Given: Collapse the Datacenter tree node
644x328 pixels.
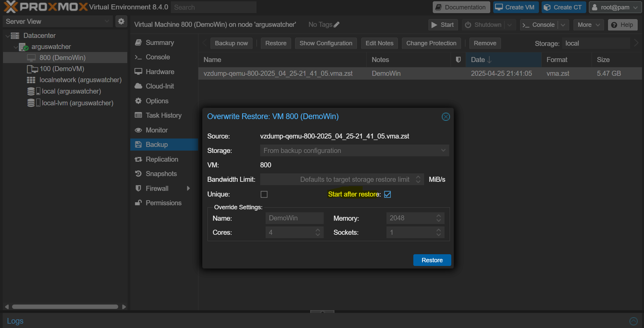Looking at the screenshot, I should pos(7,36).
